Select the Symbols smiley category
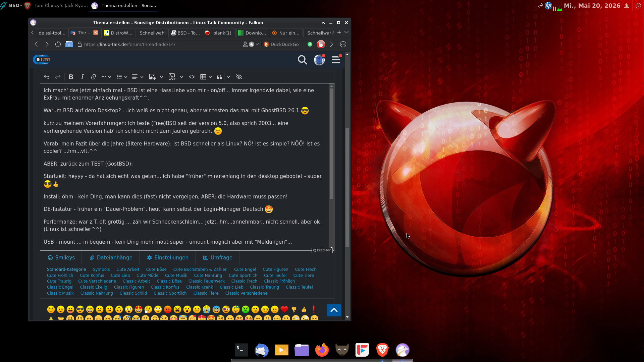This screenshot has width=644, height=362. (x=101, y=269)
